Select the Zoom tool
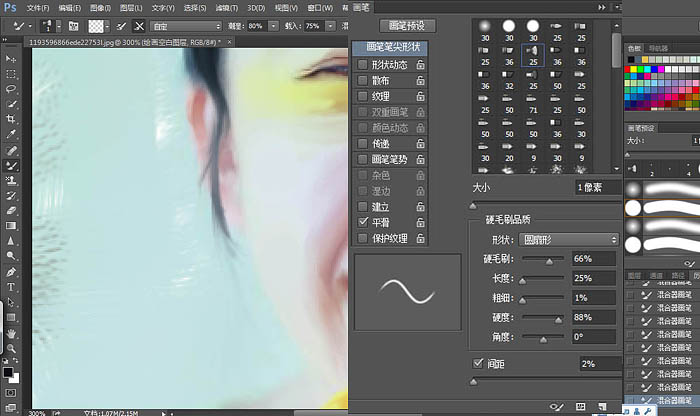 tap(11, 349)
